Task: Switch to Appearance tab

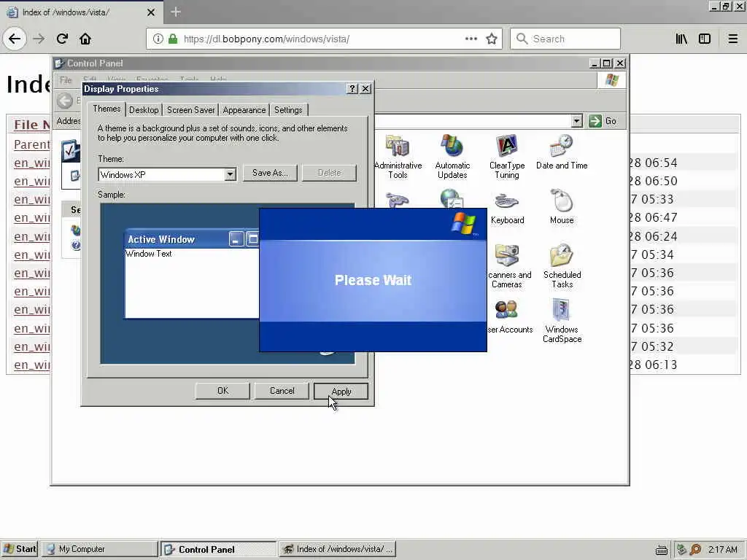Action: click(244, 110)
